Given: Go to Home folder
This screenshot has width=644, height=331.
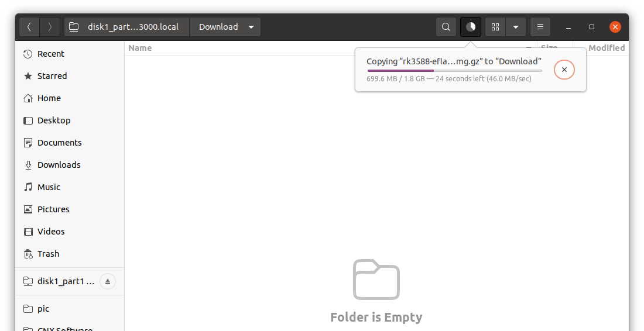Looking at the screenshot, I should coord(70,98).
